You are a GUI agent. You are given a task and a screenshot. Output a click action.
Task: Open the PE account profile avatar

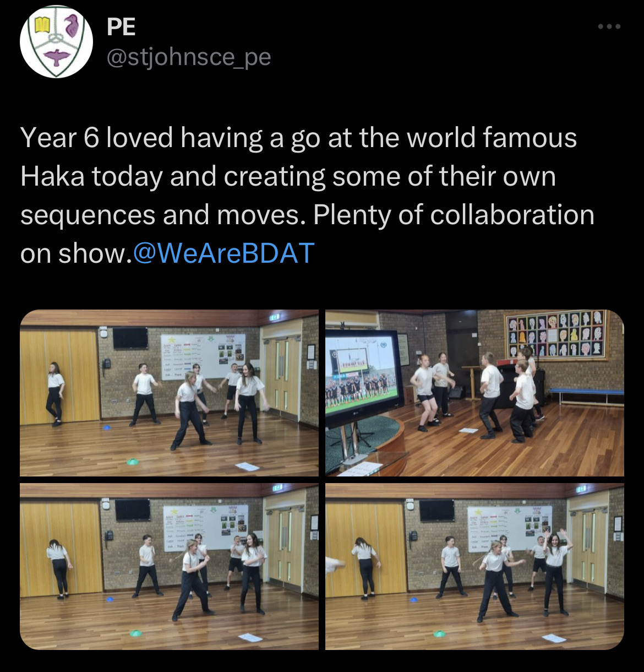(56, 42)
